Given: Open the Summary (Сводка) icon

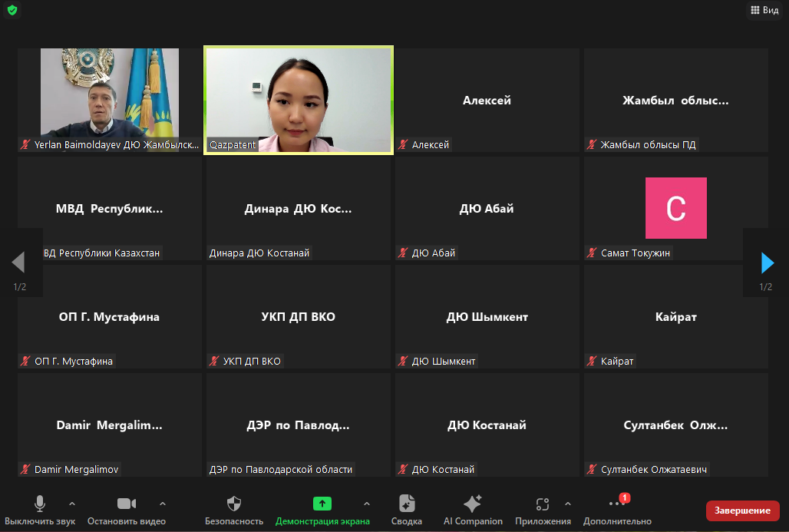Looking at the screenshot, I should pyautogui.click(x=407, y=504).
